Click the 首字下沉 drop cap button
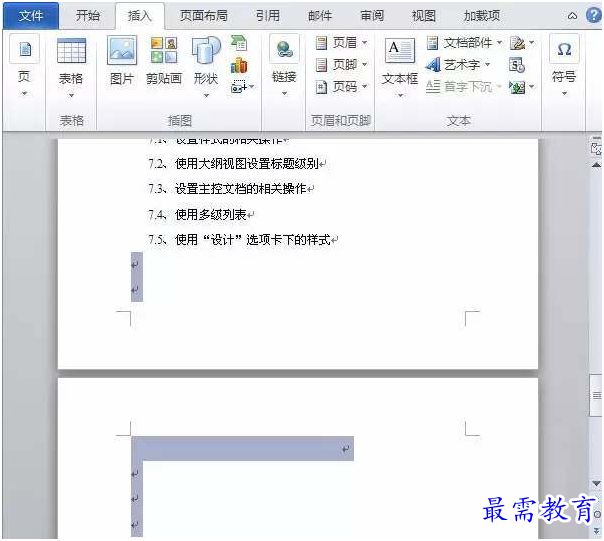Image resolution: width=604 pixels, height=541 pixels. click(464, 87)
